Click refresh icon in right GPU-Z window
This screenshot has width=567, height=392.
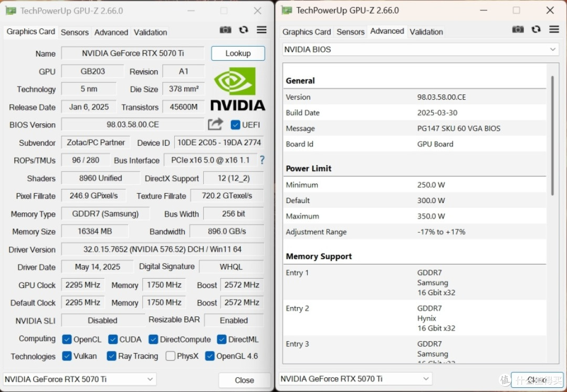(x=536, y=29)
